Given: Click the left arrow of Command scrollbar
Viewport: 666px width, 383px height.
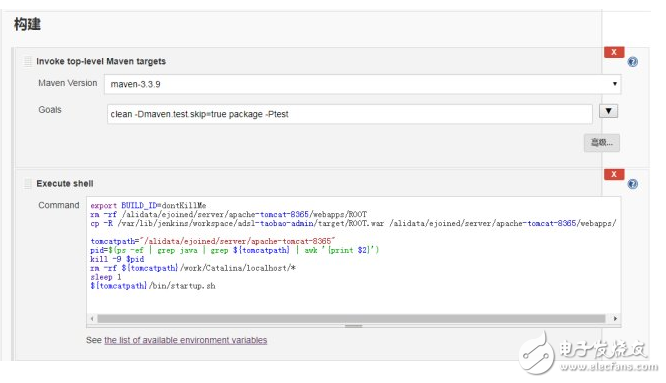Looking at the screenshot, I should pyautogui.click(x=92, y=318).
